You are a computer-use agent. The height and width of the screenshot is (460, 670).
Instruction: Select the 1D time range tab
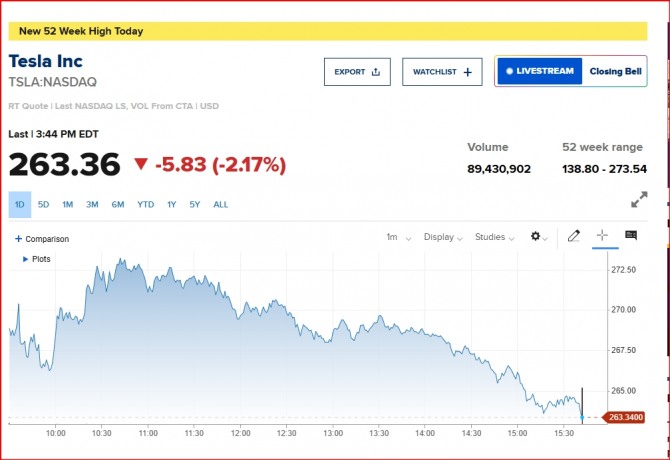click(20, 204)
